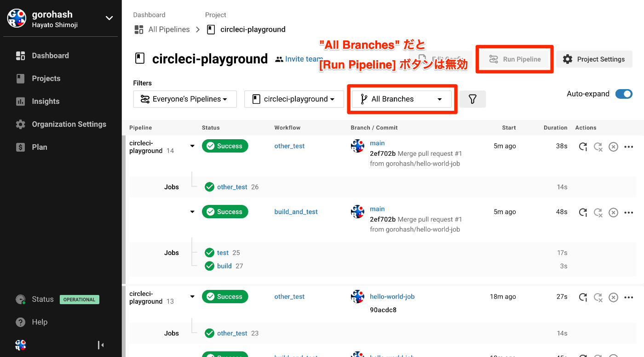Go to Insights in the sidebar
This screenshot has height=357, width=644.
(x=46, y=102)
